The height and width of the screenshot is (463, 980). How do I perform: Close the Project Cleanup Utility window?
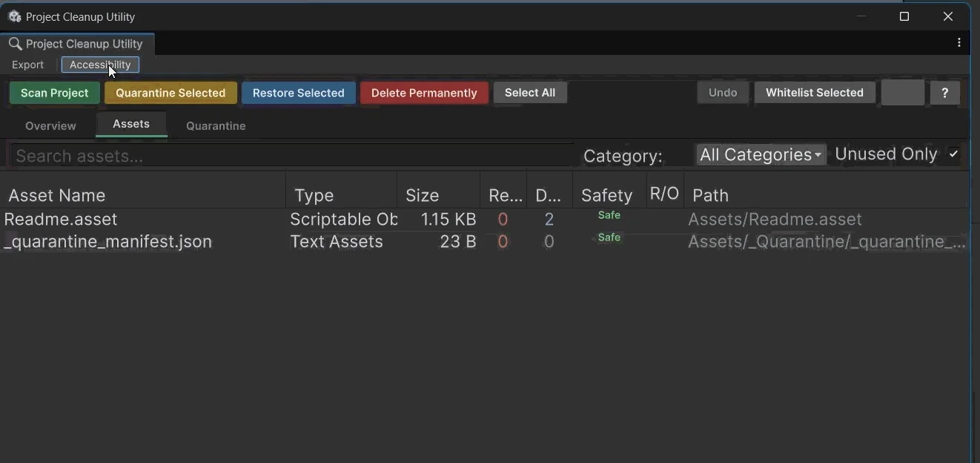coord(948,16)
